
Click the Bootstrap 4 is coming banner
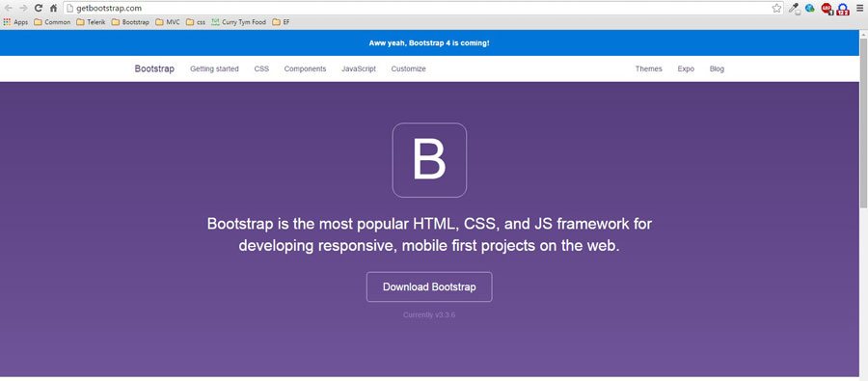click(429, 42)
